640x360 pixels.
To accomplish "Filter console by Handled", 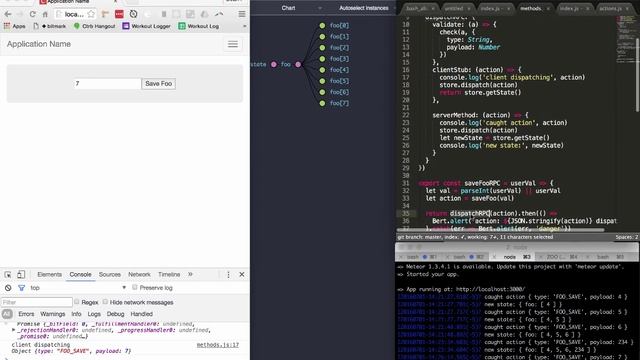I will point(142,314).
